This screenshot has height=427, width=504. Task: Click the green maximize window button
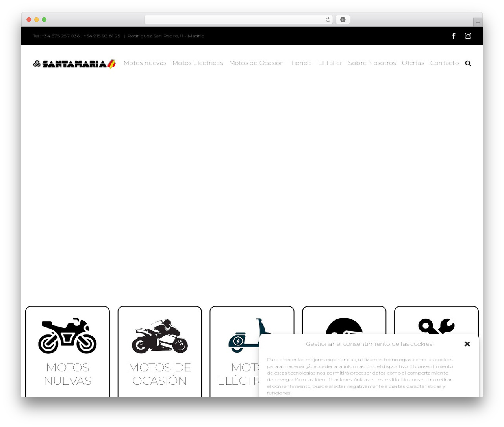click(x=44, y=20)
